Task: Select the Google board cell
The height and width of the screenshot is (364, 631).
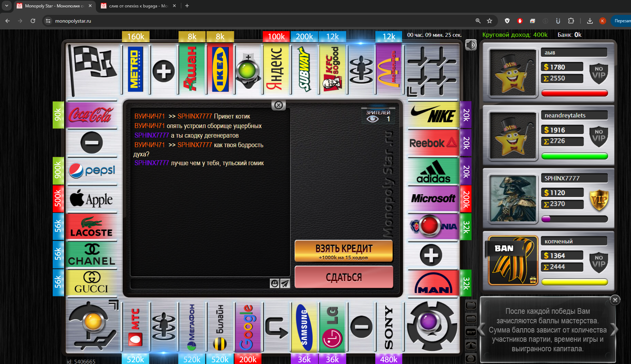Action: click(248, 327)
